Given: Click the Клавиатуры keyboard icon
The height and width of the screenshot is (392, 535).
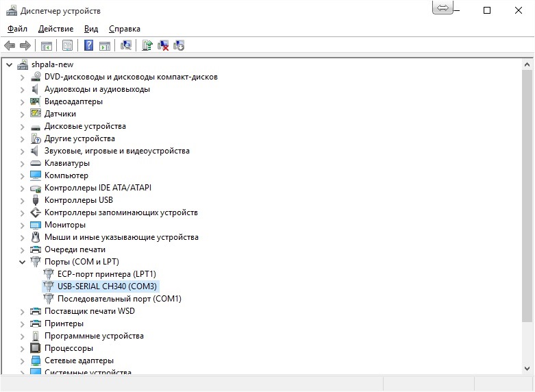Looking at the screenshot, I should pos(36,163).
